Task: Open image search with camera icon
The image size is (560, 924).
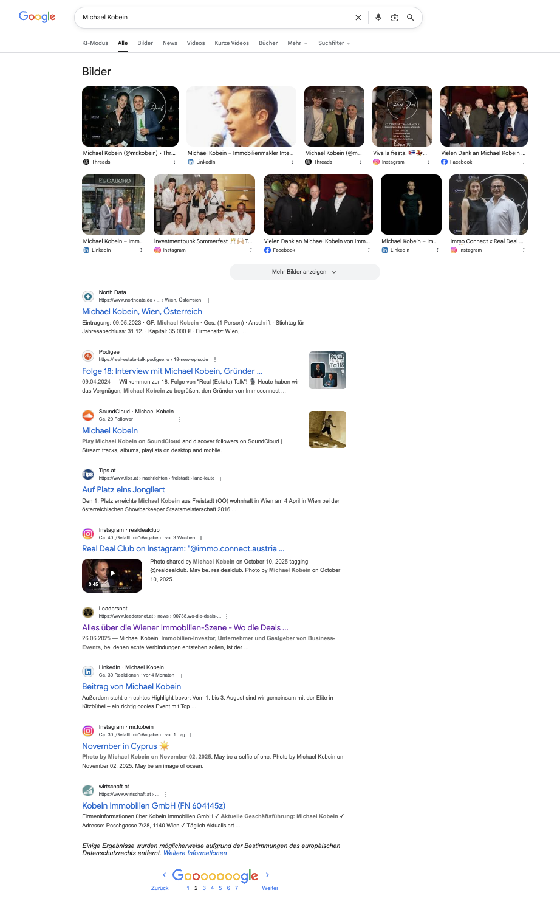Action: click(395, 18)
